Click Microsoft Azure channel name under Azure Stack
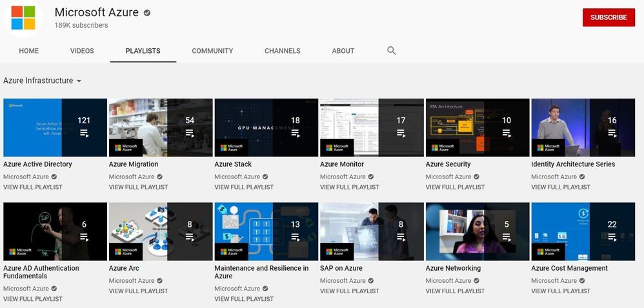Image resolution: width=644 pixels, height=308 pixels. (x=237, y=177)
